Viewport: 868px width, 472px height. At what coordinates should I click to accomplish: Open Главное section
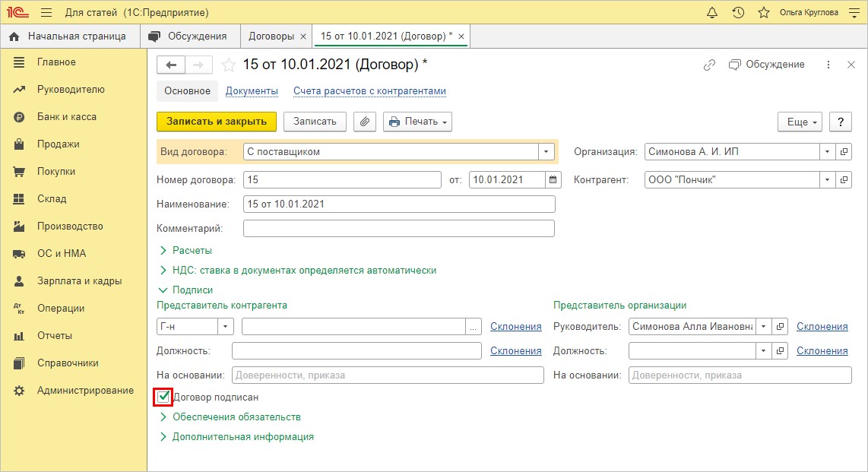56,62
